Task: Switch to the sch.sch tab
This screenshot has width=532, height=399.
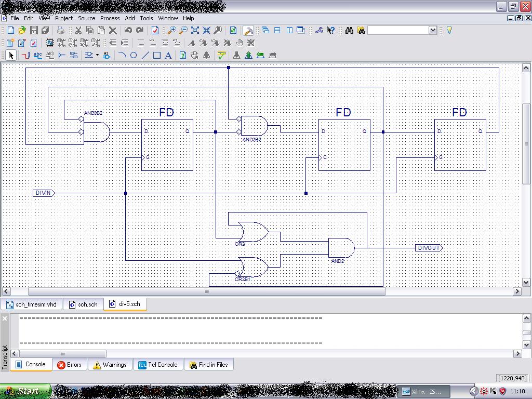Action: [83, 304]
